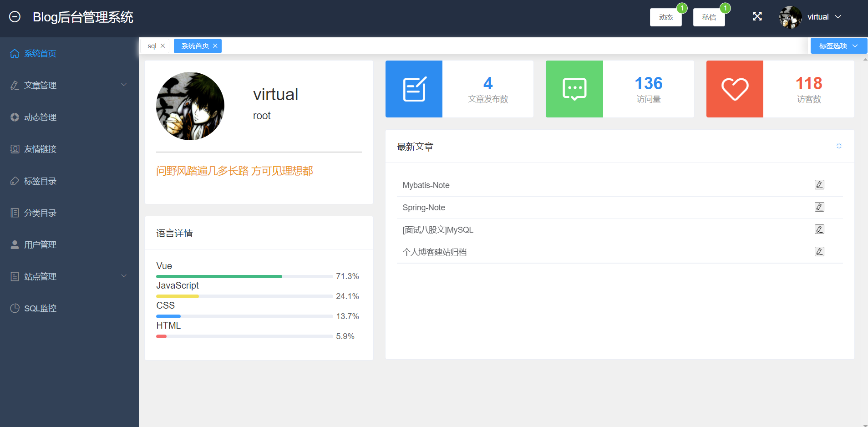The width and height of the screenshot is (868, 427).
Task: Open the 标签选项 dropdown
Action: [x=838, y=46]
